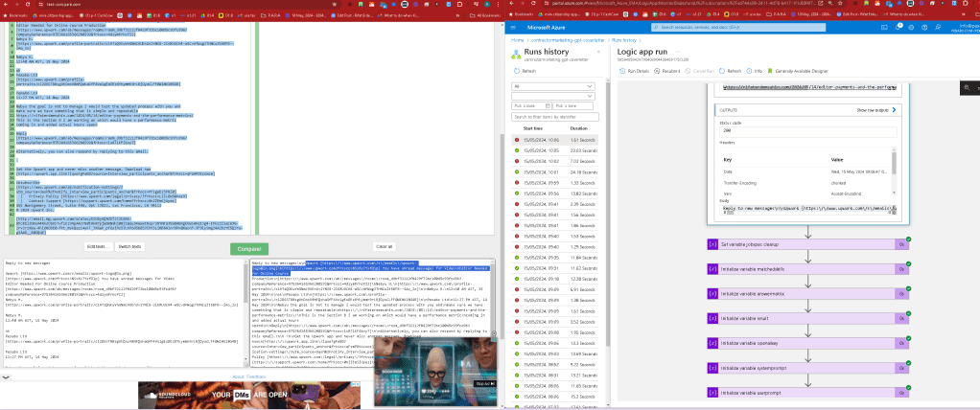Click the zoom magnifier icon on designer canvas
The image size is (980, 410).
coord(968,88)
